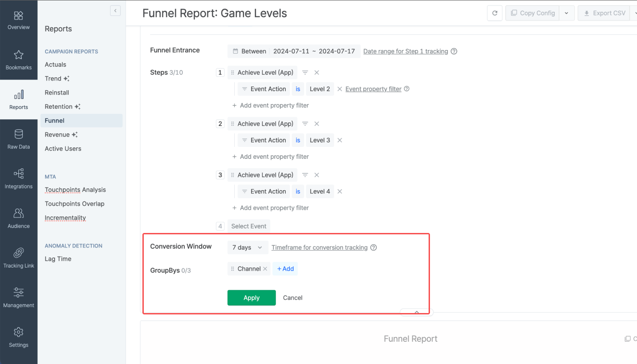Image resolution: width=637 pixels, height=364 pixels.
Task: Open the Tracking Link section
Action: click(19, 258)
